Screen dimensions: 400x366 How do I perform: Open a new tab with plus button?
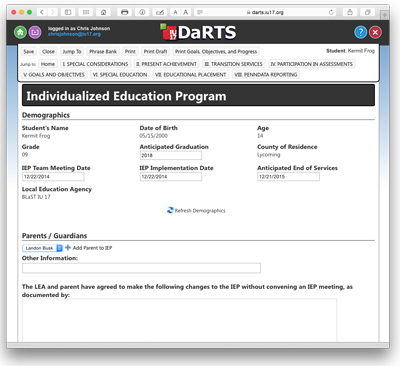384,15
